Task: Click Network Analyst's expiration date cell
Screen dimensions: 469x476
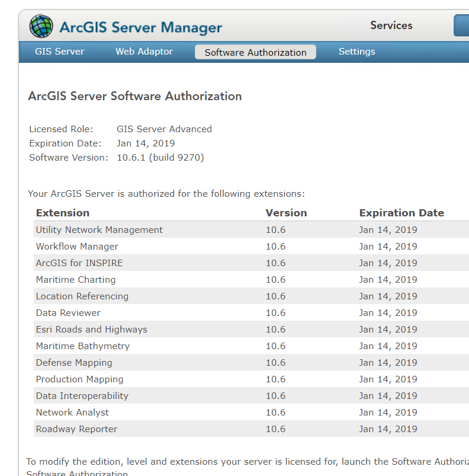Action: pyautogui.click(x=388, y=412)
